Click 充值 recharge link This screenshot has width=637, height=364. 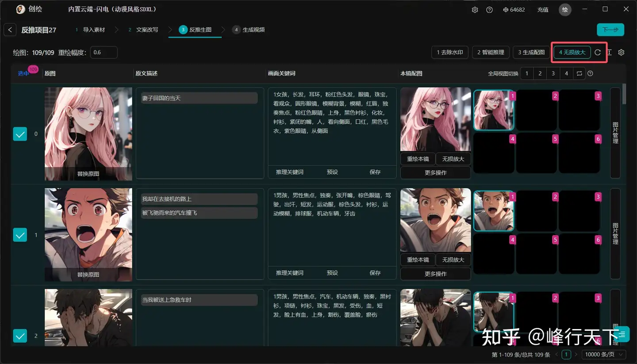(x=543, y=10)
